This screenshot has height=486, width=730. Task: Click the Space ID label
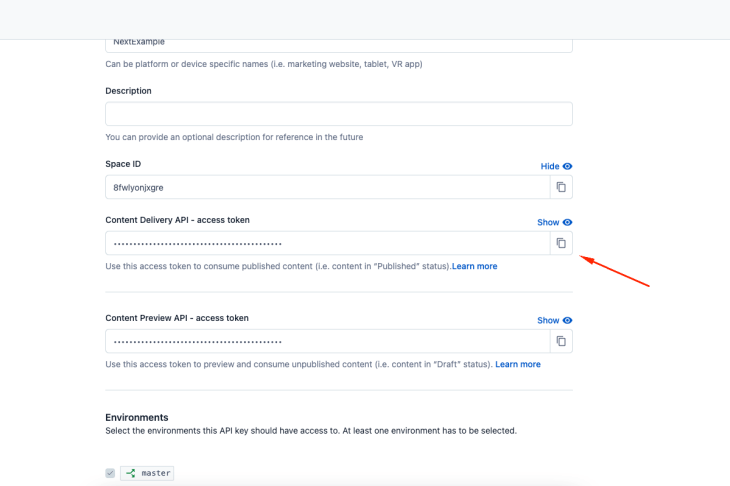pos(123,164)
